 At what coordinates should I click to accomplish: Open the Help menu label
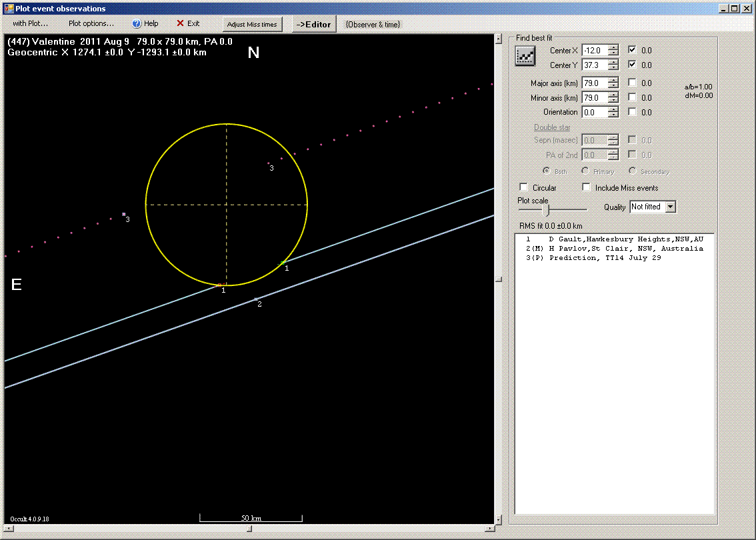[151, 23]
